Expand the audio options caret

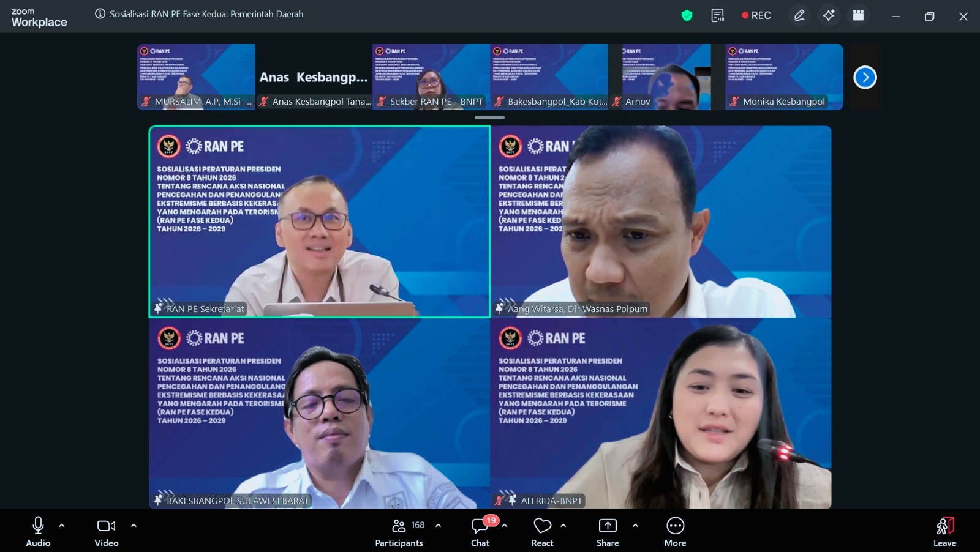62,525
